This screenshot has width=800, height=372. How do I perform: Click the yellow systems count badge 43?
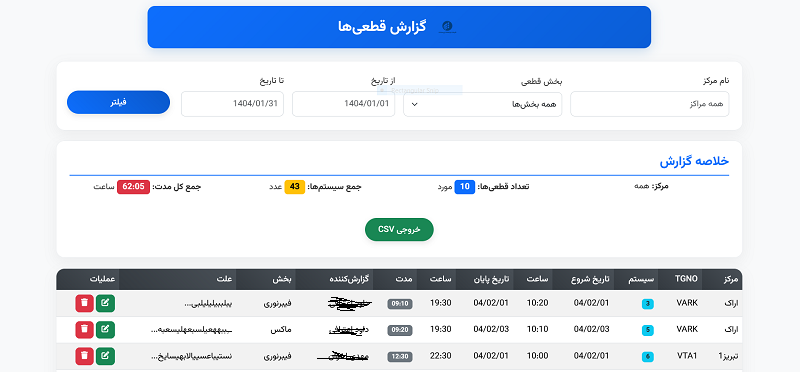[294, 187]
